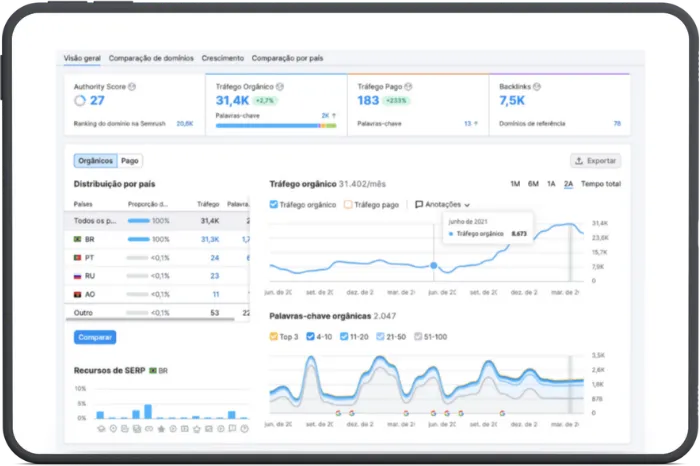Toggle the 21-50 positions checkbox
Image resolution: width=700 pixels, height=466 pixels.
coord(380,337)
